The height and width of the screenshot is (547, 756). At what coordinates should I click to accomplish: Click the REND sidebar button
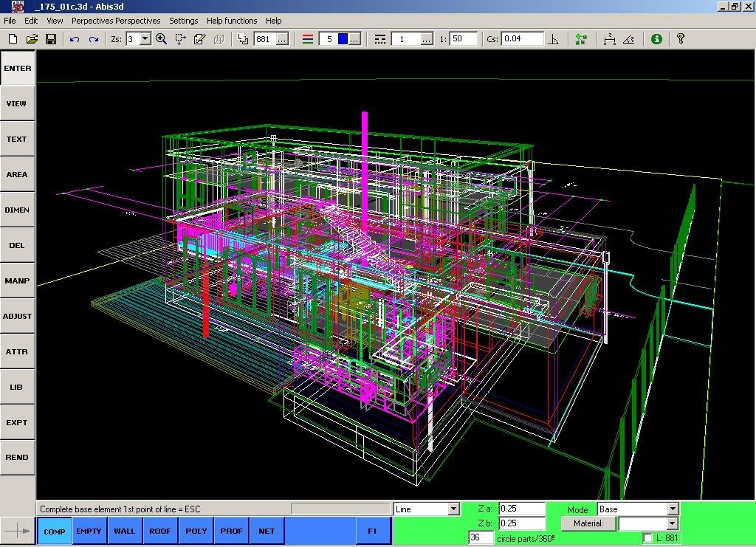point(17,458)
